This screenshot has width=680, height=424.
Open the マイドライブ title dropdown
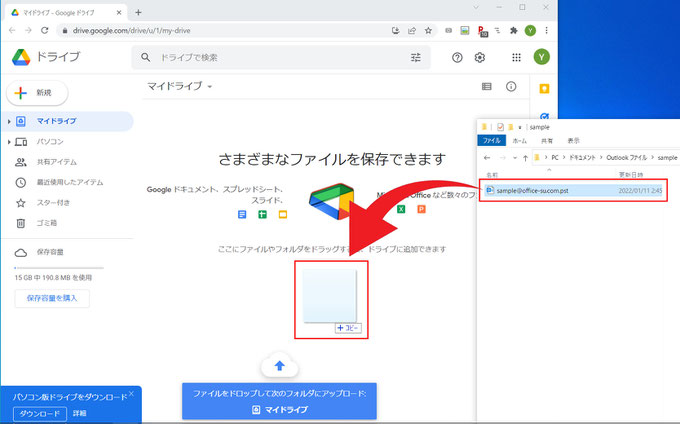tap(210, 87)
